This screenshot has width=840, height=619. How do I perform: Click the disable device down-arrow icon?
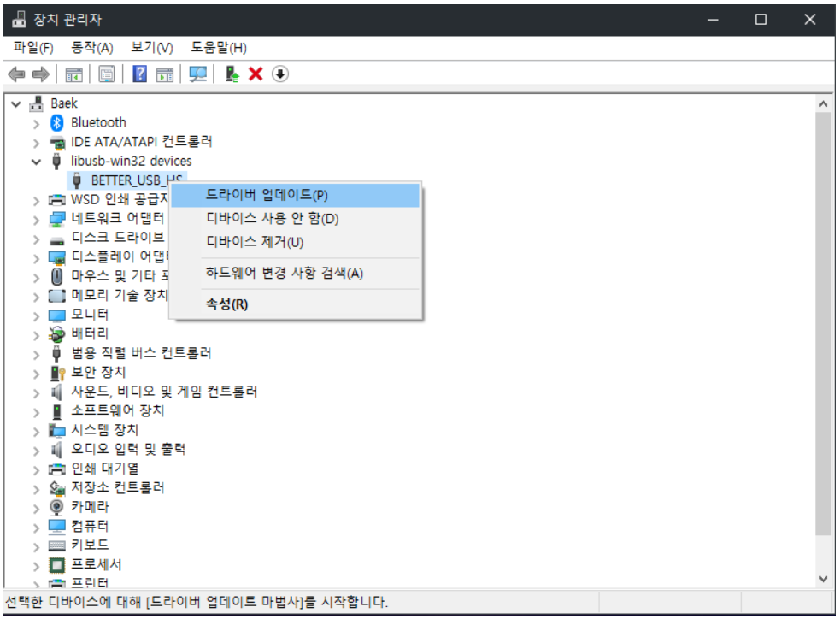pos(280,74)
